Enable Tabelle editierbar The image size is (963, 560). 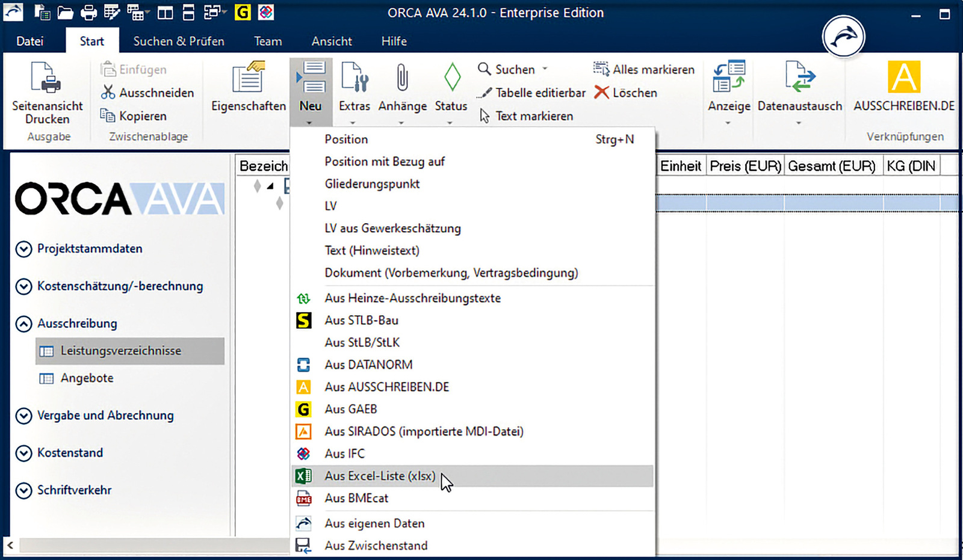point(540,93)
